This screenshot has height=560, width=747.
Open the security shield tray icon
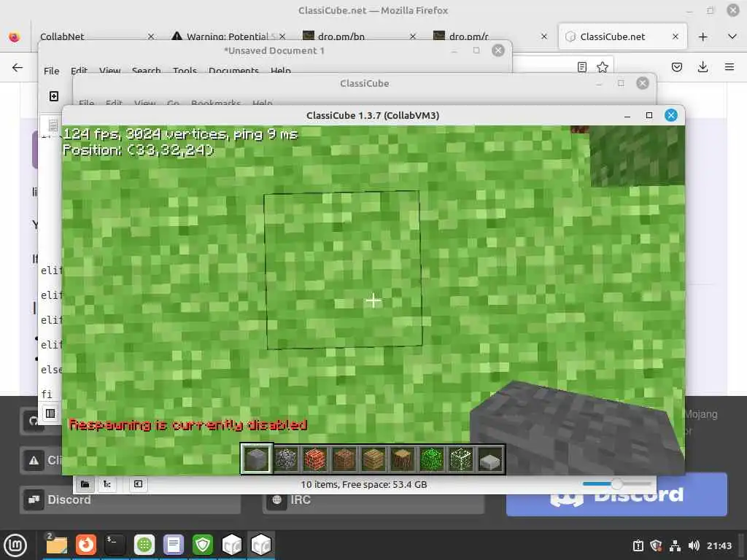[x=656, y=545]
